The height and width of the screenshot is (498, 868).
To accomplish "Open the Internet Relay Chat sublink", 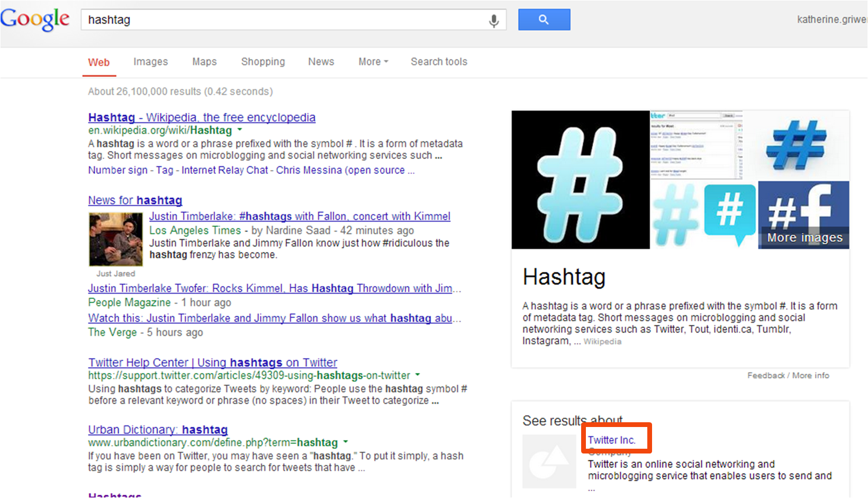I will 225,170.
